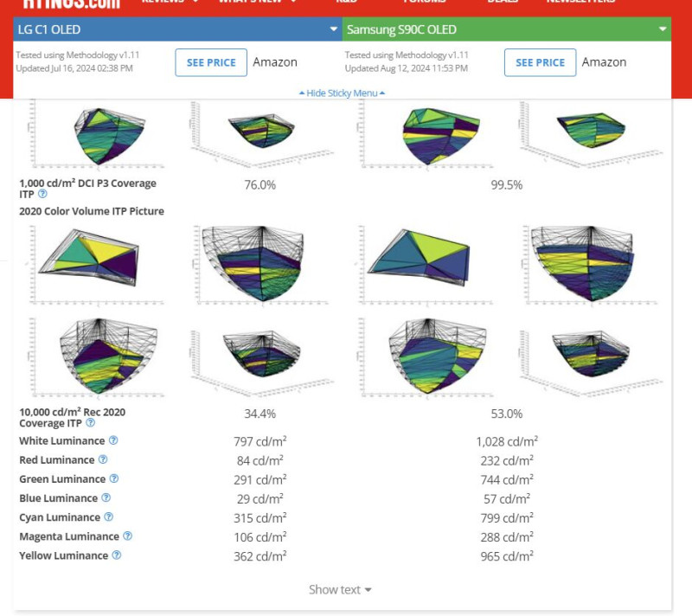The width and height of the screenshot is (692, 616).
Task: Select LG's 76.0% DCI P3 coverage value
Action: [x=260, y=185]
